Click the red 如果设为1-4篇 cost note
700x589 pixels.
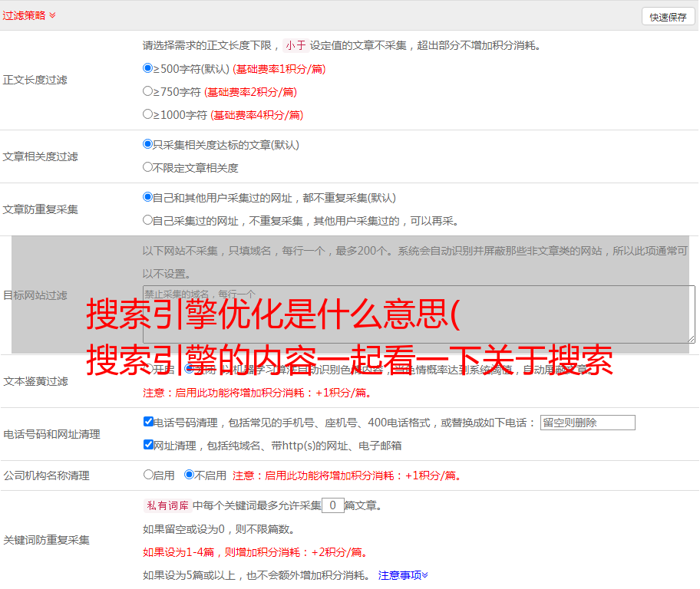[256, 552]
